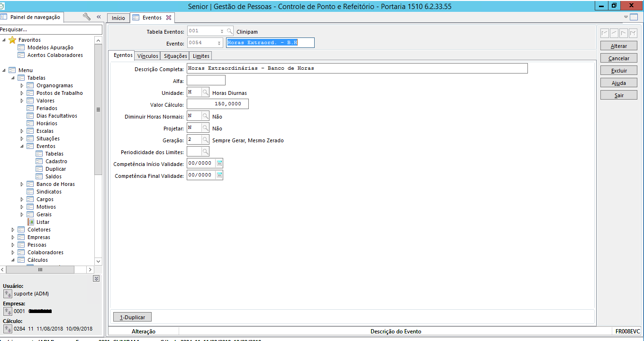644x341 pixels.
Task: Open the Evento code dropdown arrow
Action: 219,43
